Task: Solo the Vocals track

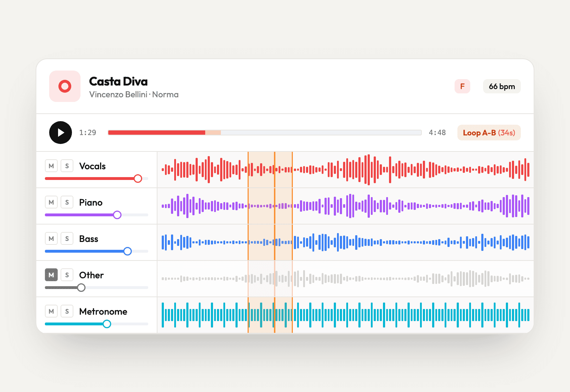Action: [67, 166]
